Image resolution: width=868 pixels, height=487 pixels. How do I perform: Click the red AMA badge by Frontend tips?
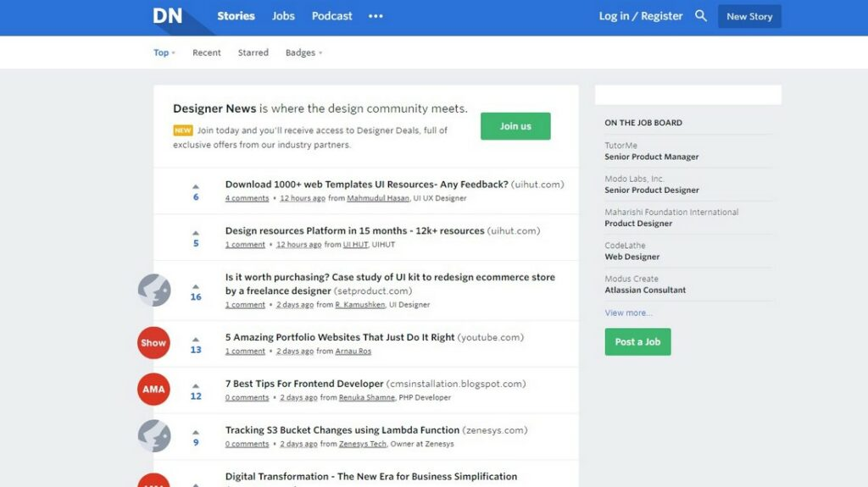[x=153, y=389]
